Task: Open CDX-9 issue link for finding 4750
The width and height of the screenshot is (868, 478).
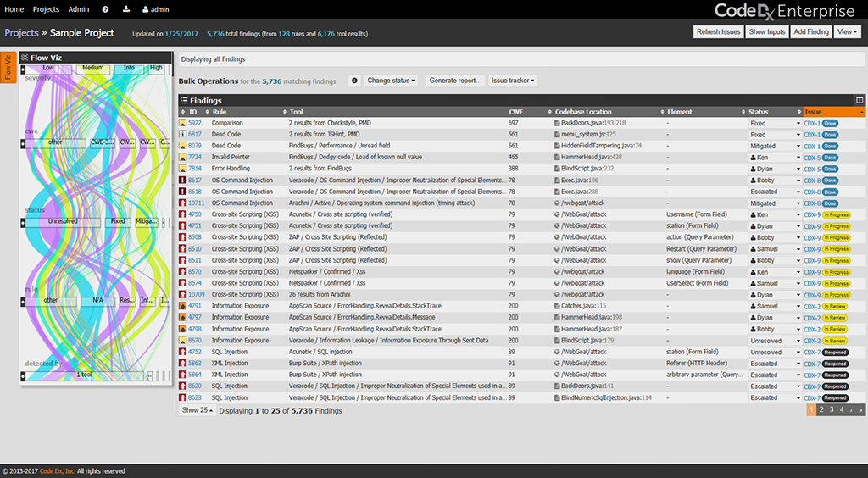Action: (x=812, y=214)
